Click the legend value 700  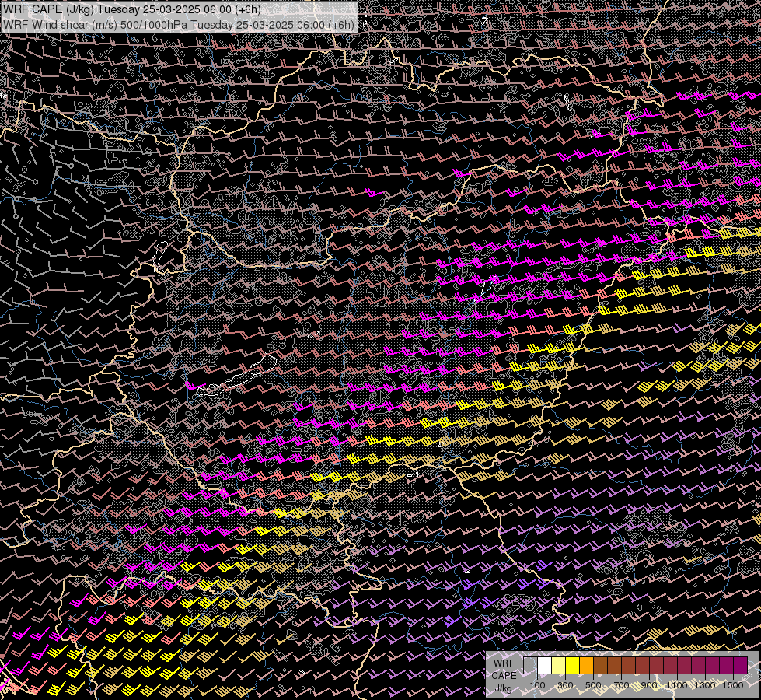click(x=621, y=685)
